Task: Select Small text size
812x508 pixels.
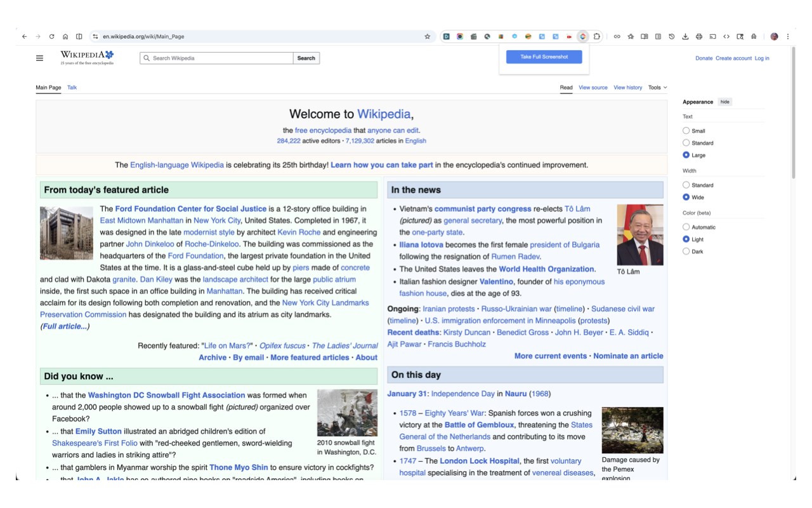Action: coord(686,131)
